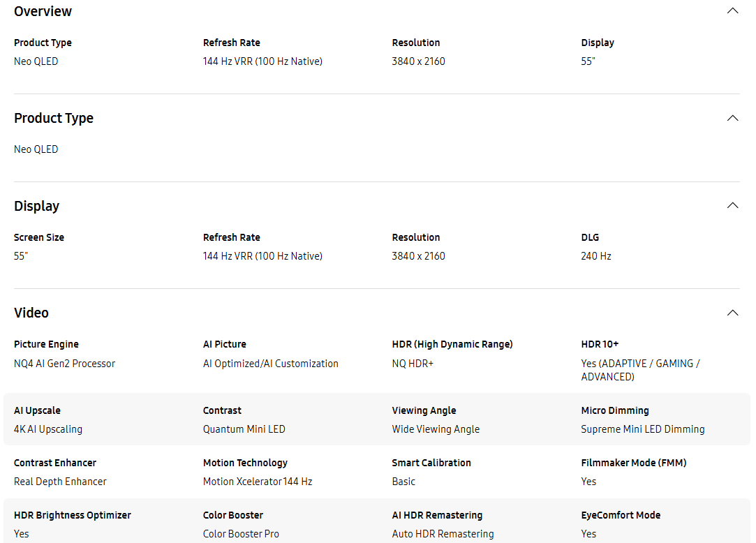756x543 pixels.
Task: Select Yes under Filmmaker Mode
Action: 588,482
